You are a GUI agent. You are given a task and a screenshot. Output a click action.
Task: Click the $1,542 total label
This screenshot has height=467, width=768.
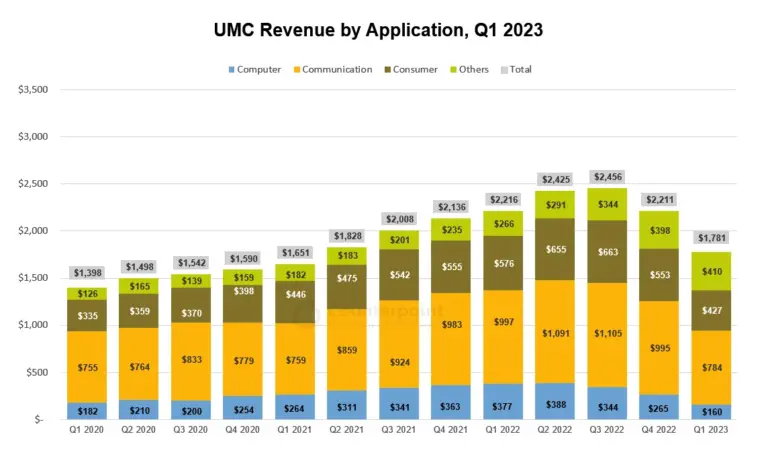(192, 263)
